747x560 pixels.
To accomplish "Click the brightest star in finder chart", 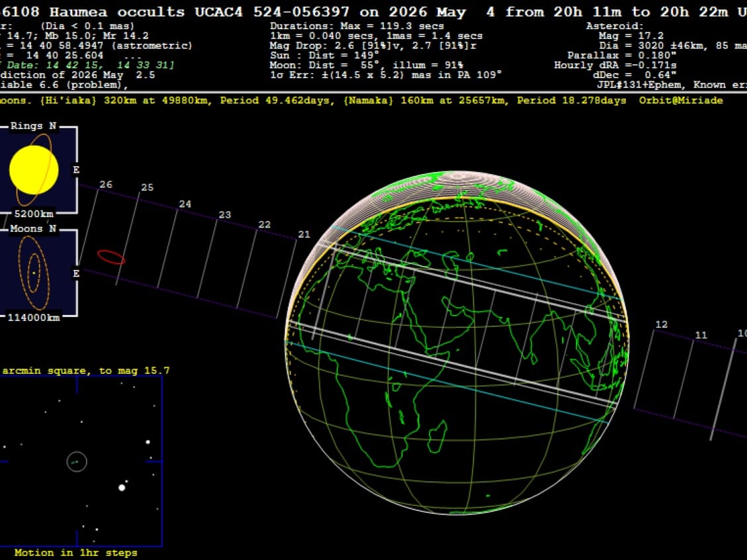I will [122, 488].
